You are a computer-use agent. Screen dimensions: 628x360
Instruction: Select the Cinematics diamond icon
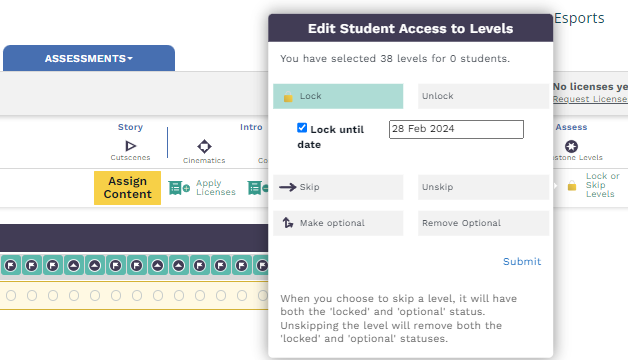(204, 146)
